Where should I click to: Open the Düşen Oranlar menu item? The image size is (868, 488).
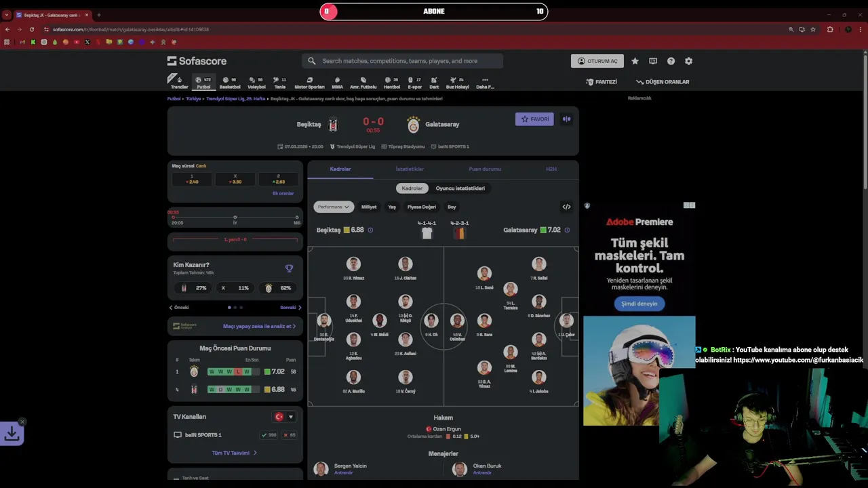[663, 82]
